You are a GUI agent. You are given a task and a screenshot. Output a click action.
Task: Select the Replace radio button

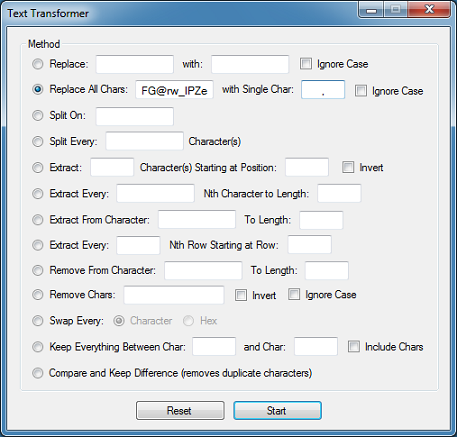coord(38,64)
